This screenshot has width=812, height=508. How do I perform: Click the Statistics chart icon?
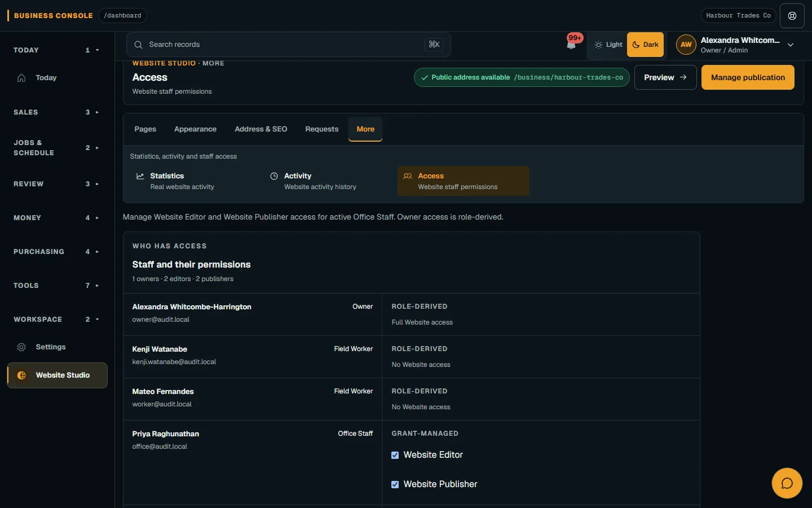(140, 176)
